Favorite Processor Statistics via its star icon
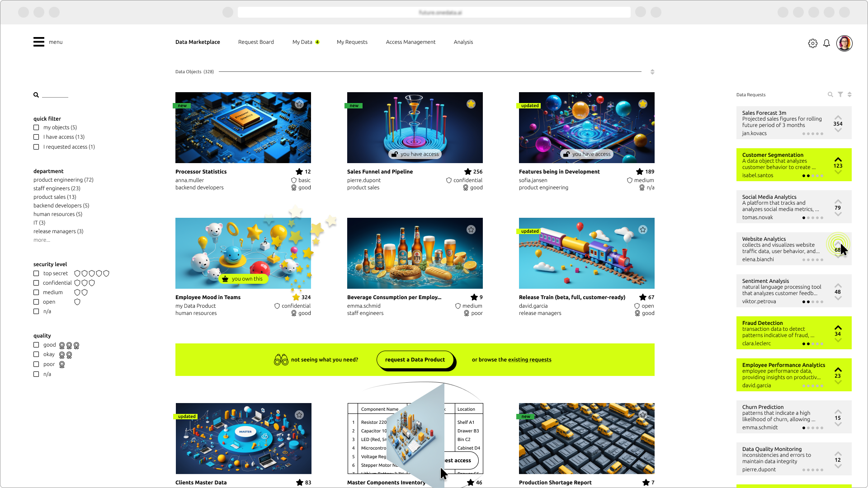The width and height of the screenshot is (868, 488). pos(299,104)
